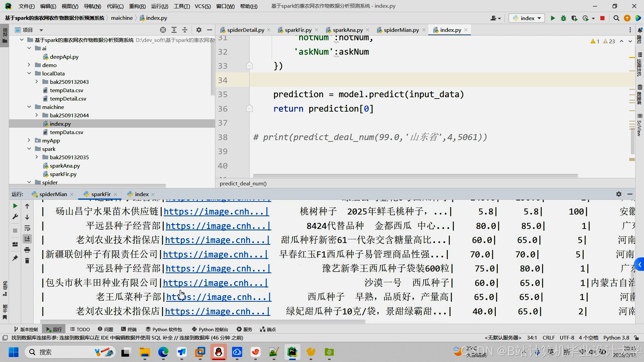Viewport: 644px width, 362px height.
Task: Toggle the TODO tool window
Action: coord(80,329)
